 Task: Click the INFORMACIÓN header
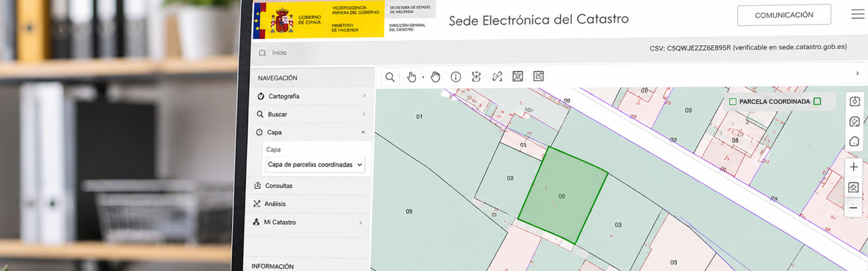(x=273, y=266)
